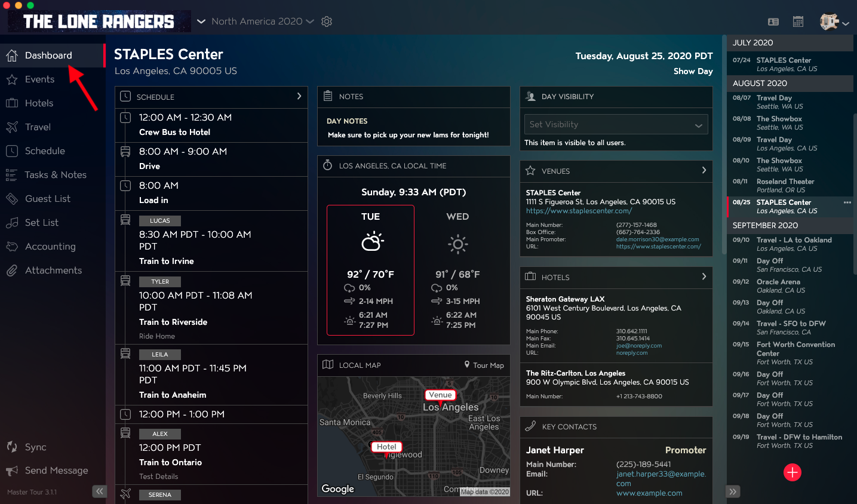Click the Day Visibility person icon

tap(530, 96)
